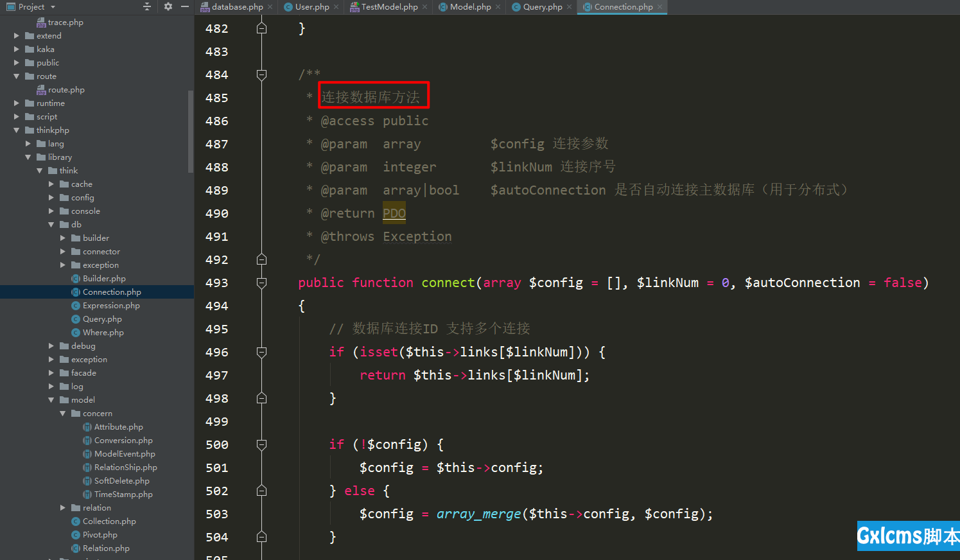Collapse the thinkphp folder
This screenshot has height=560, width=960.
point(17,130)
